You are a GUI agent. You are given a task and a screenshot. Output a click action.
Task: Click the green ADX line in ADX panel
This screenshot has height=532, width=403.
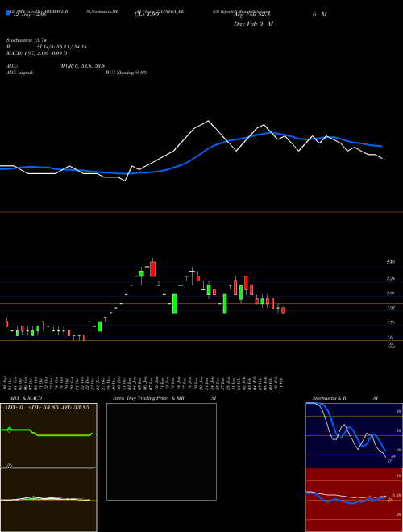click(47, 433)
